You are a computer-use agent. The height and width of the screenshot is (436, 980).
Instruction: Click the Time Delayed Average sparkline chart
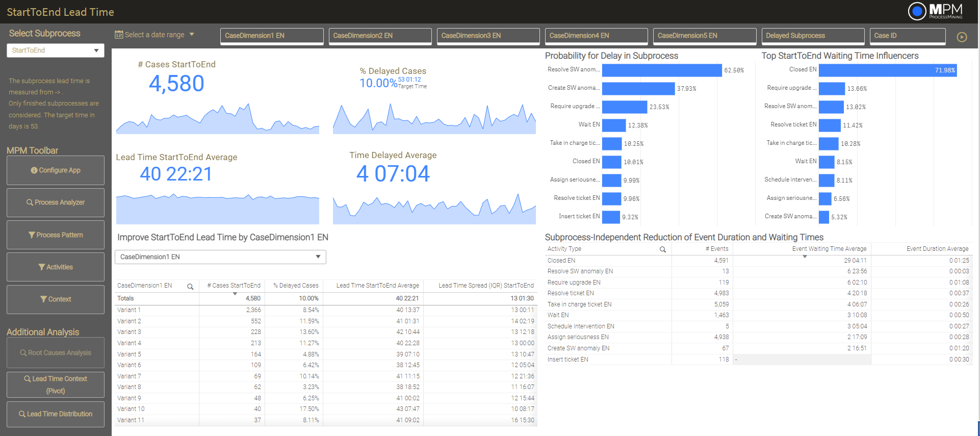click(x=434, y=208)
